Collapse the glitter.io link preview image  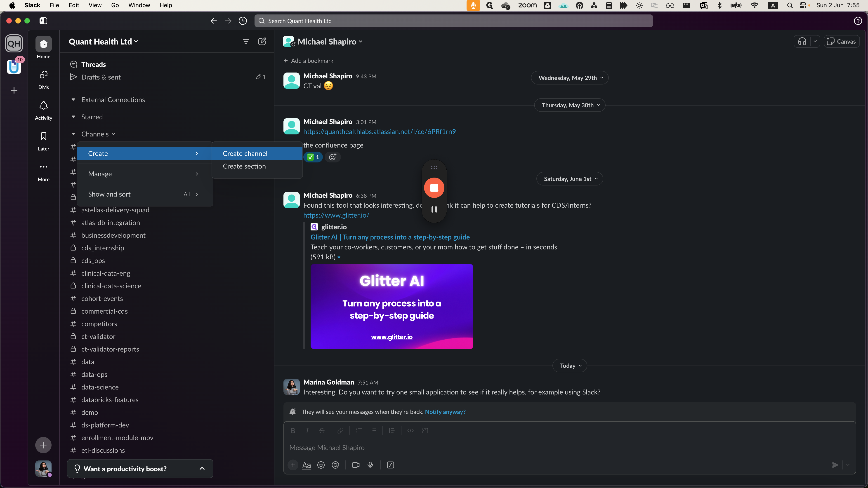(339, 257)
